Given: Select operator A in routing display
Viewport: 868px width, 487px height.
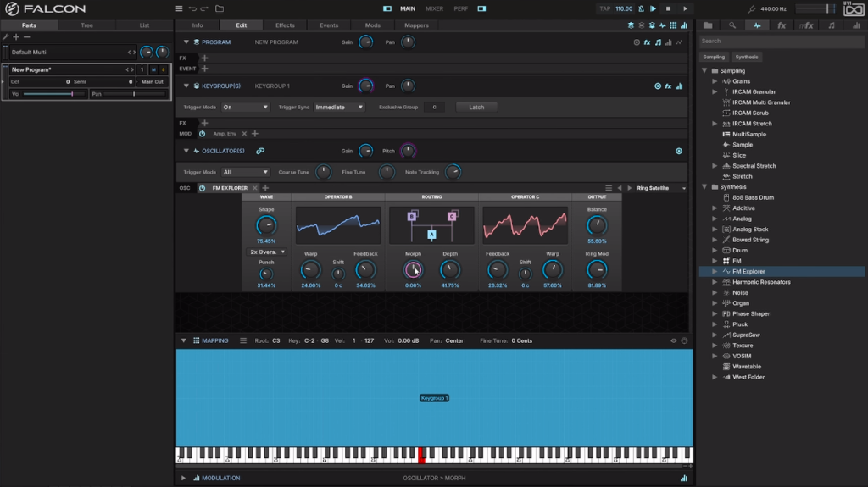Looking at the screenshot, I should tap(431, 235).
